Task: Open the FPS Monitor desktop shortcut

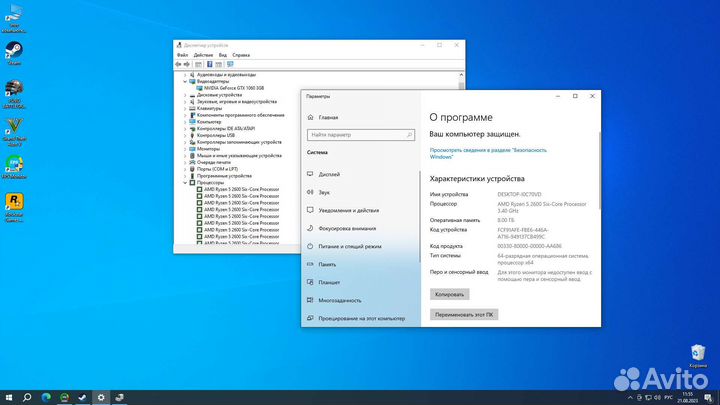Action: [14, 166]
